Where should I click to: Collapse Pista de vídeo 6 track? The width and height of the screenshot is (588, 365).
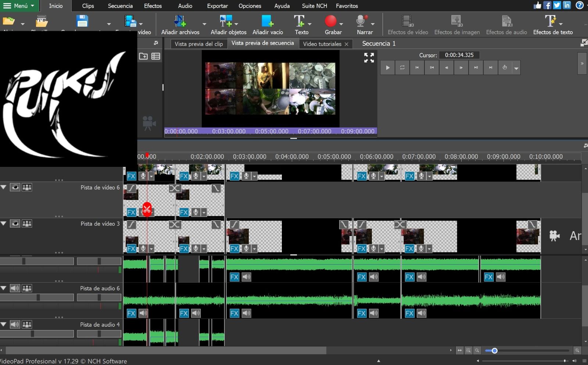point(4,187)
